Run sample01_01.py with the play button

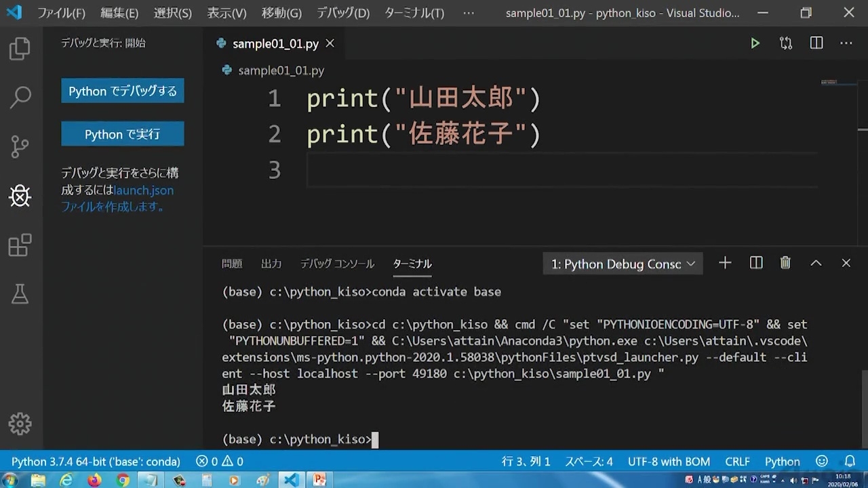pyautogui.click(x=755, y=43)
